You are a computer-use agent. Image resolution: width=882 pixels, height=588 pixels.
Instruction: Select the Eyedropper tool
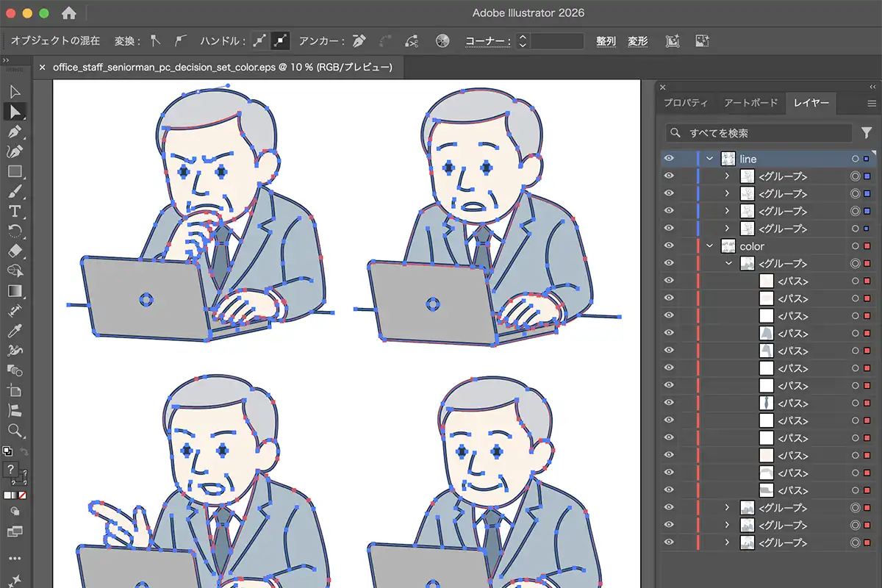click(x=15, y=331)
